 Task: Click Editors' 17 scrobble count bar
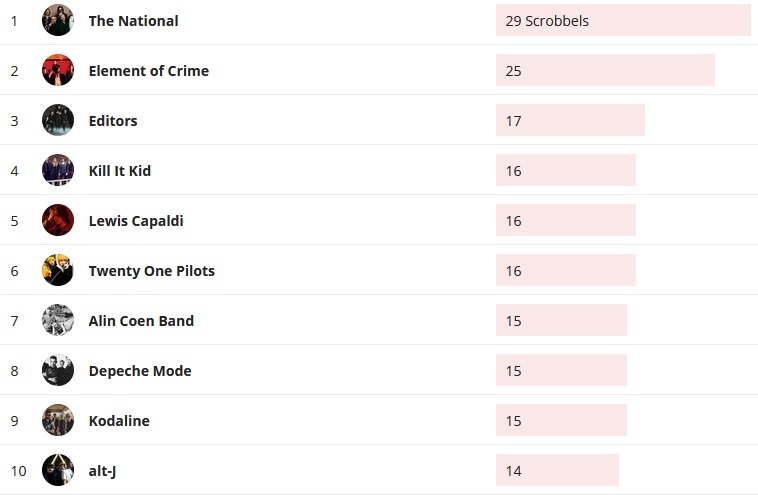[570, 121]
